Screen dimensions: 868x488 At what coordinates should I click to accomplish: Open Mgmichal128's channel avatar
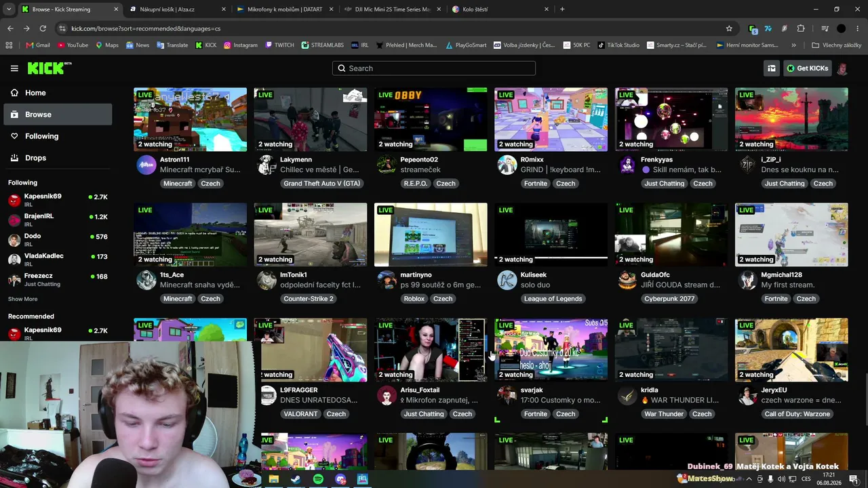(x=748, y=280)
